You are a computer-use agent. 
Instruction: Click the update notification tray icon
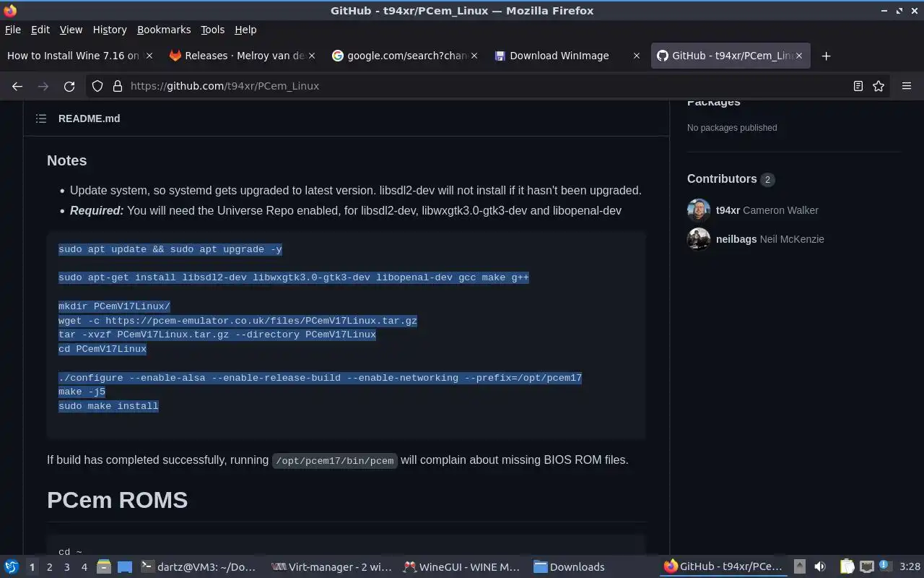884,567
